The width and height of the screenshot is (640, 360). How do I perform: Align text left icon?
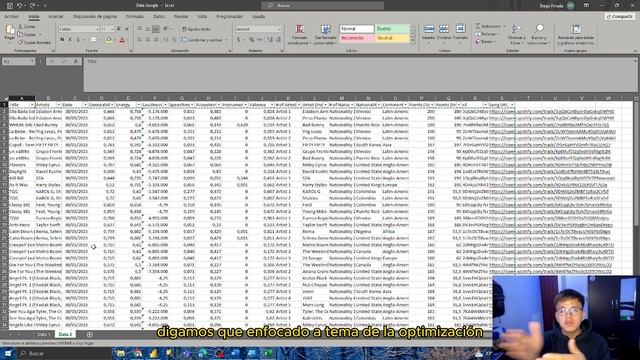pyautogui.click(x=140, y=40)
